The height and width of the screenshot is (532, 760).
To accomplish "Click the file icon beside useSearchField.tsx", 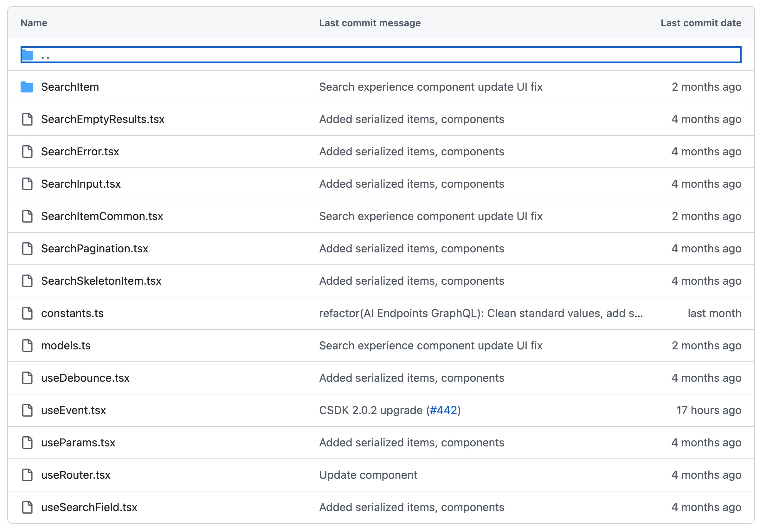I will [x=28, y=507].
